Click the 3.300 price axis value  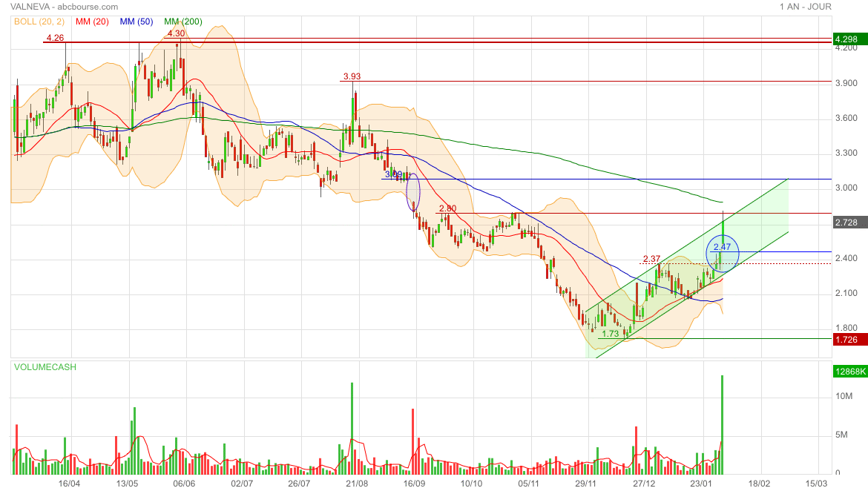point(846,153)
